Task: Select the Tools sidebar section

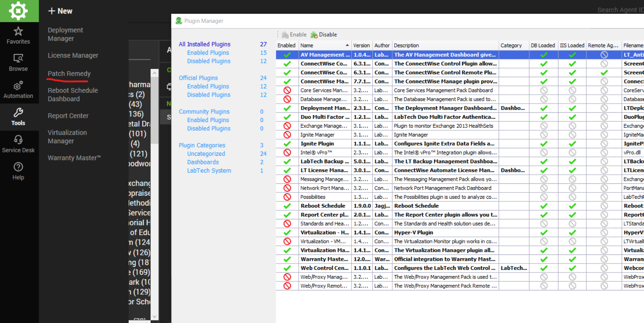Action: tap(18, 117)
